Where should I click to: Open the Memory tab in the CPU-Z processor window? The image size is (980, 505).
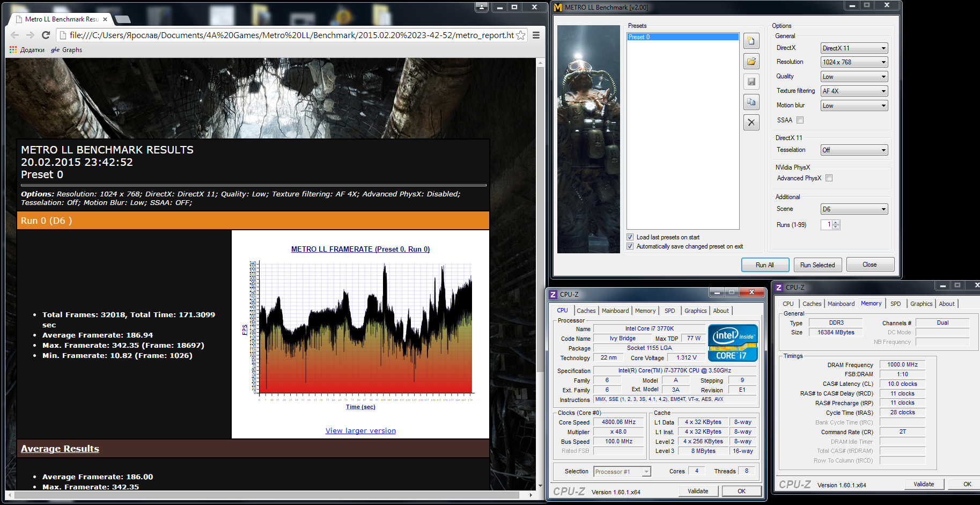(x=645, y=311)
